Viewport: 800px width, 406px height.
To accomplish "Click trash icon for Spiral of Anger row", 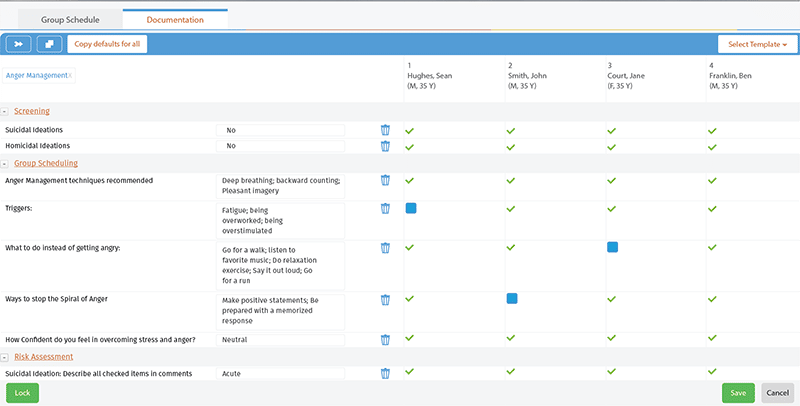I will [x=385, y=300].
